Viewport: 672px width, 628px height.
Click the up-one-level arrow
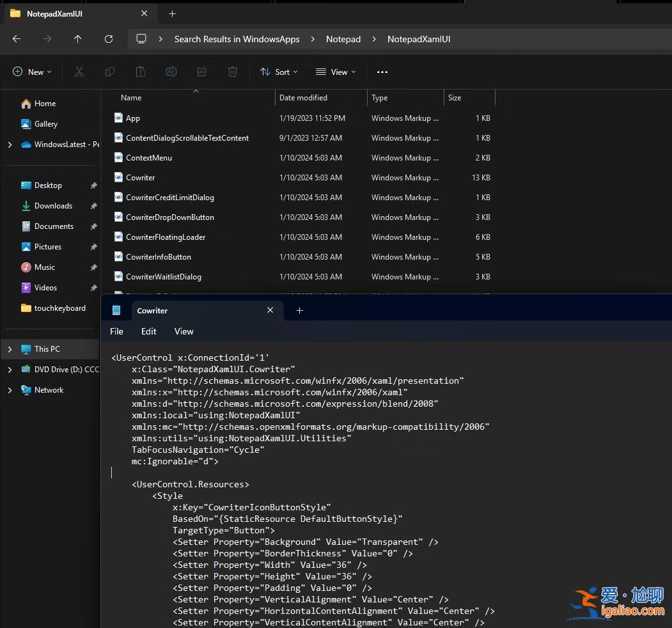(78, 39)
